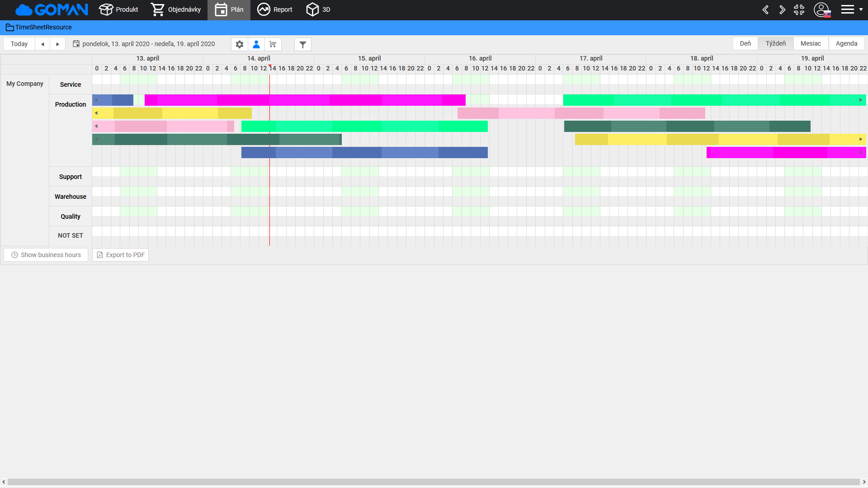Open the Report menu
The width and height of the screenshot is (868, 488).
(x=275, y=9)
